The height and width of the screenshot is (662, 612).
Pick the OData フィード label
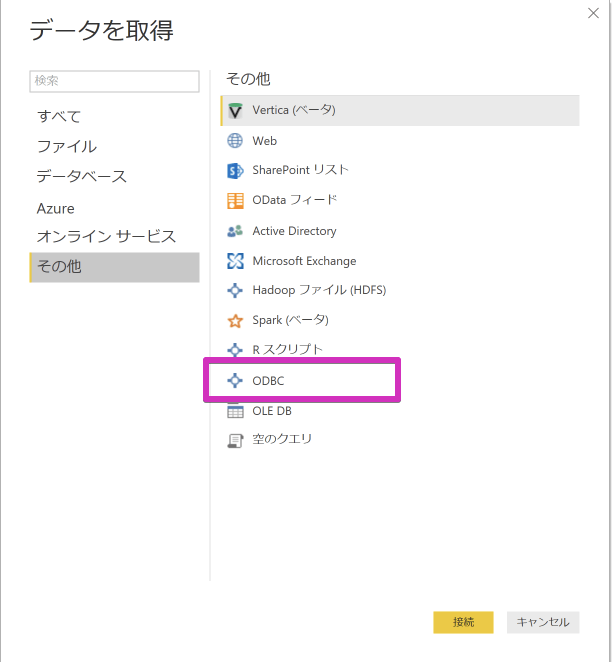coord(295,200)
